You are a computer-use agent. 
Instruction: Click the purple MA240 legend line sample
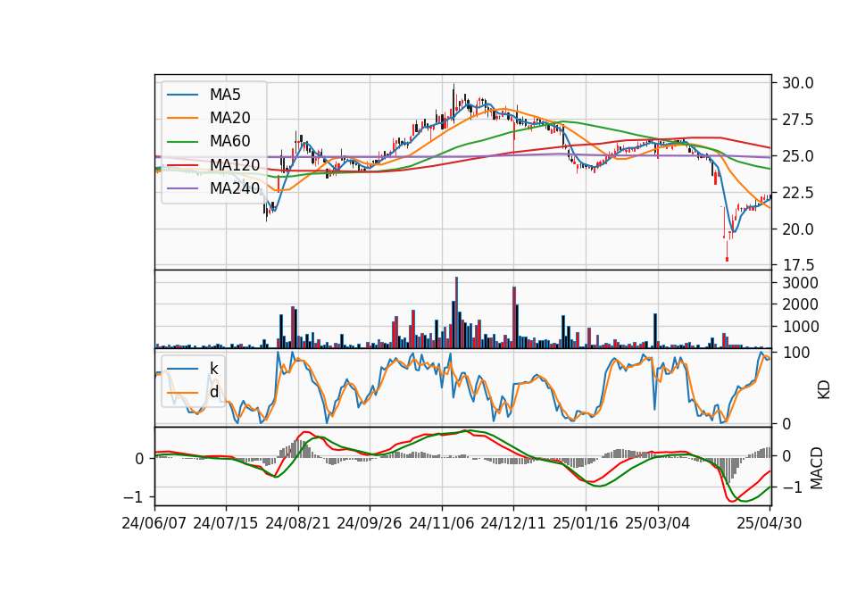point(182,188)
